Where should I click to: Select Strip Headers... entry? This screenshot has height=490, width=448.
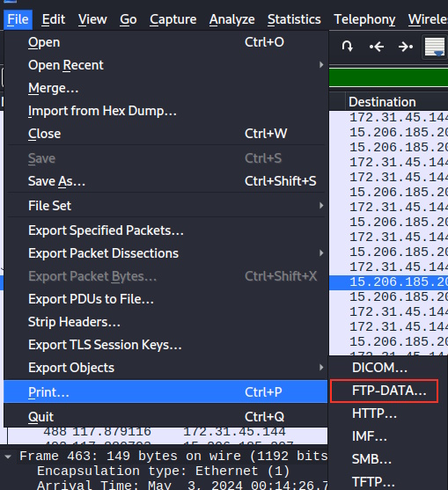pyautogui.click(x=165, y=322)
